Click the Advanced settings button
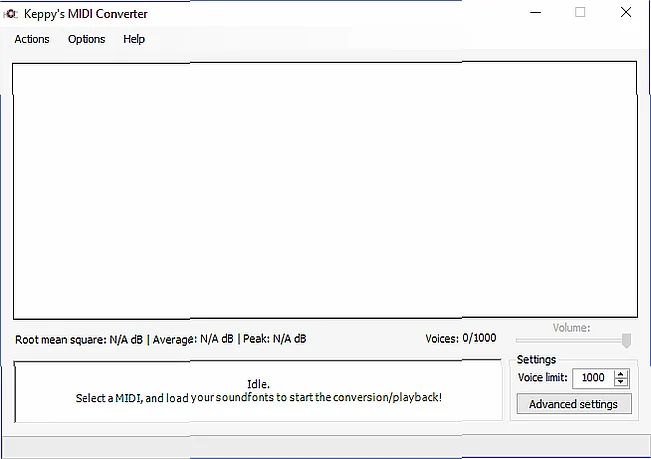The width and height of the screenshot is (651, 459). pos(574,404)
